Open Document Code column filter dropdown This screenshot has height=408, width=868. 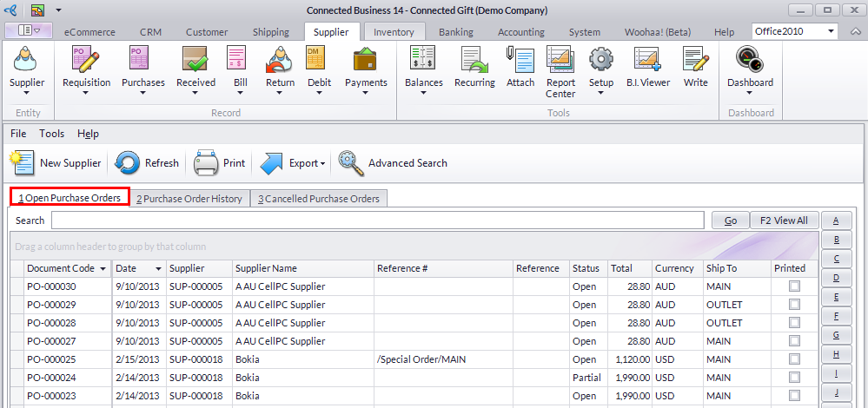pos(103,269)
